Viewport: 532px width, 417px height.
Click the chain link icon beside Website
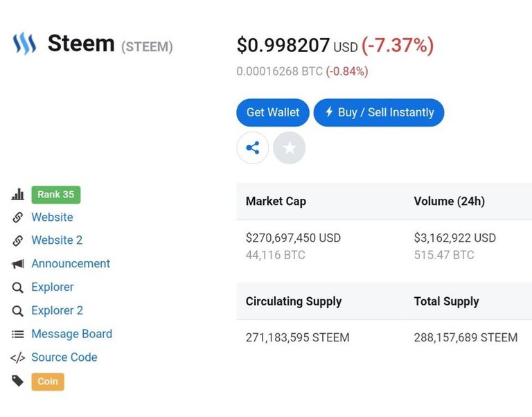pos(17,217)
